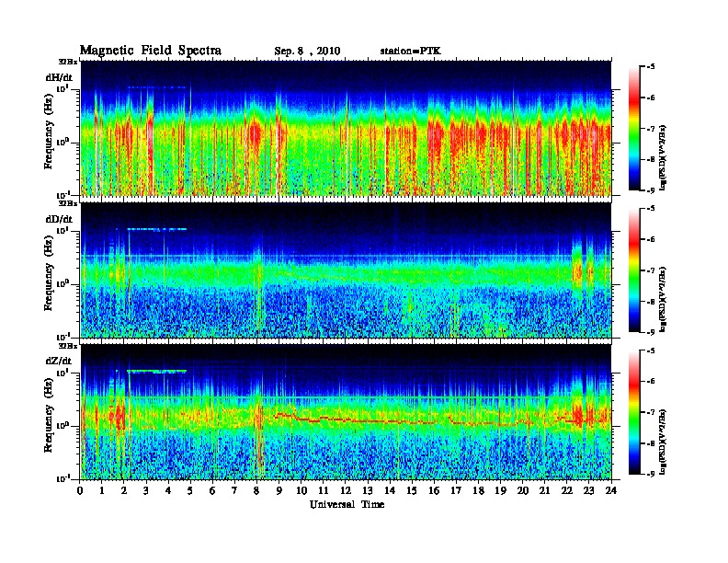Click hour 3 on the time axis
728x563 pixels.
(x=146, y=490)
